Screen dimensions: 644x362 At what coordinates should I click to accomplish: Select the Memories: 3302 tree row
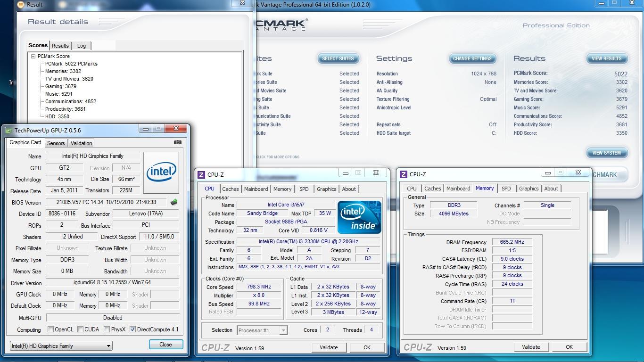click(63, 71)
